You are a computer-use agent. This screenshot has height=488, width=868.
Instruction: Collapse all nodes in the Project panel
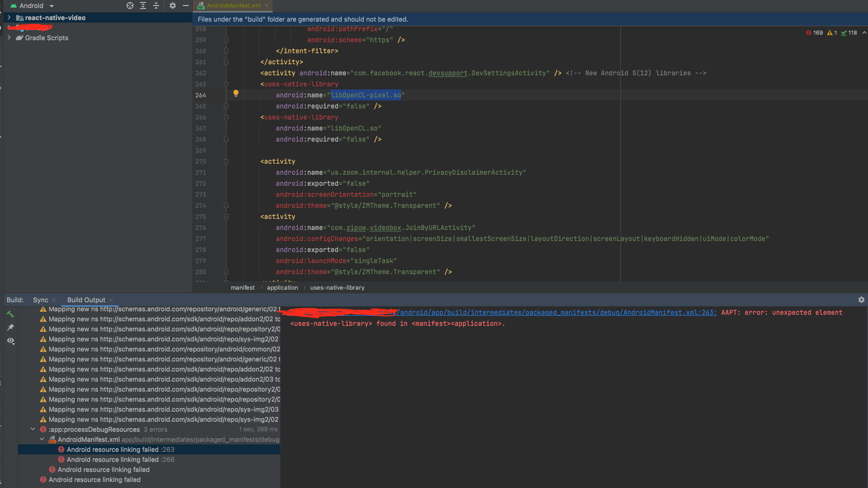click(156, 6)
